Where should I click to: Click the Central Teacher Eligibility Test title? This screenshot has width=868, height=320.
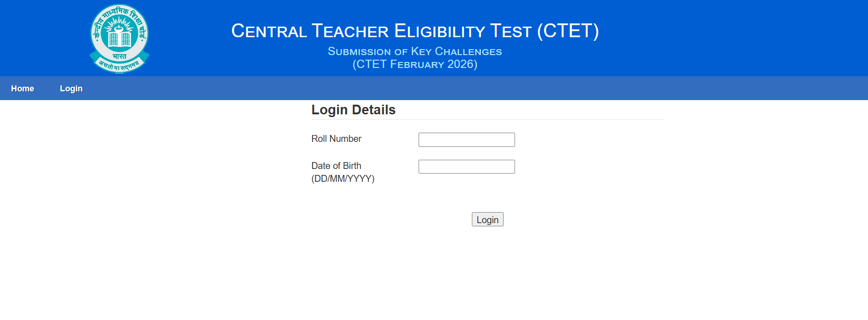(414, 31)
